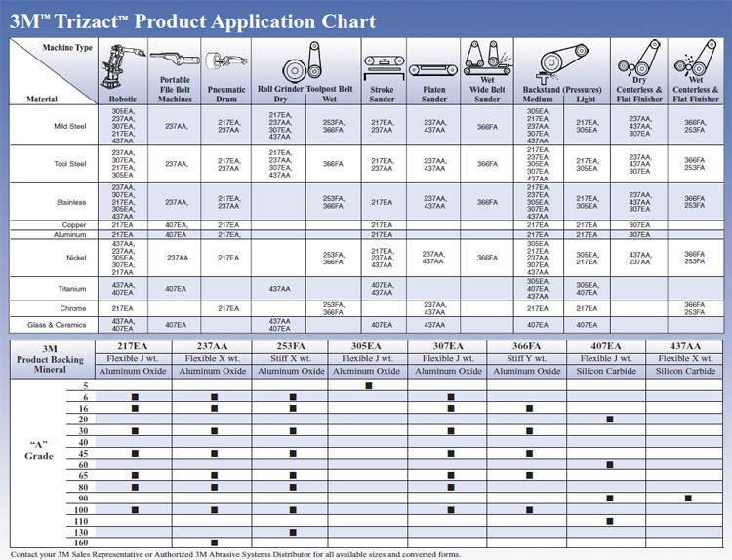This screenshot has width=732, height=560.
Task: Click the 407EA product column header
Action: [606, 346]
